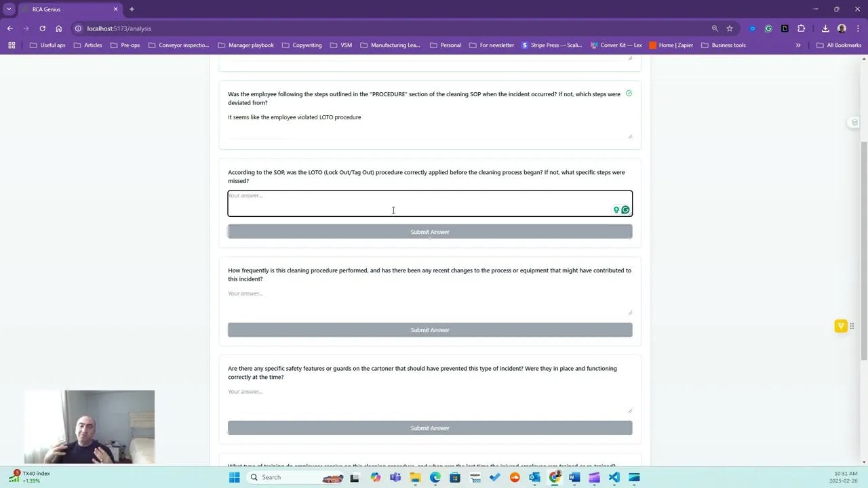
Task: Open the Stripe Press bookmark
Action: click(x=552, y=45)
